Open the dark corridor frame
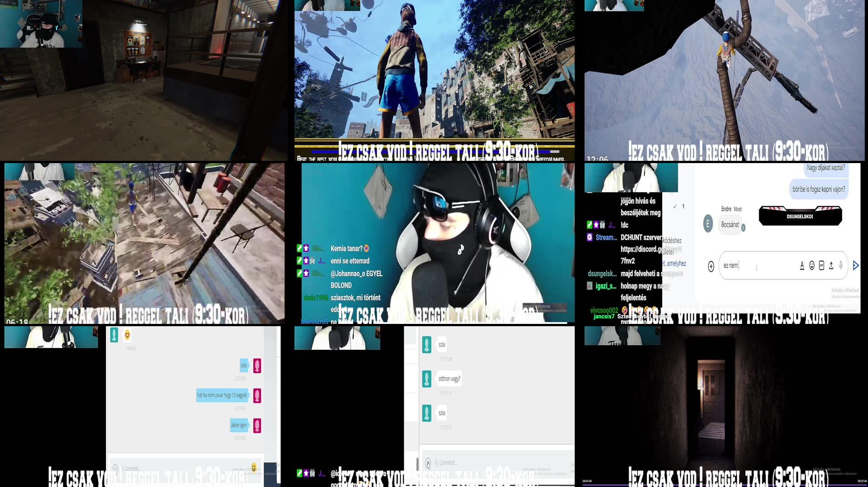This screenshot has width=868, height=487. 724,405
